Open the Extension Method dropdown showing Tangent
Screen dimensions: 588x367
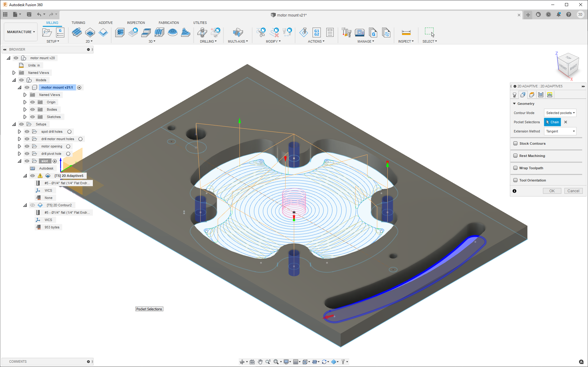[x=560, y=131]
